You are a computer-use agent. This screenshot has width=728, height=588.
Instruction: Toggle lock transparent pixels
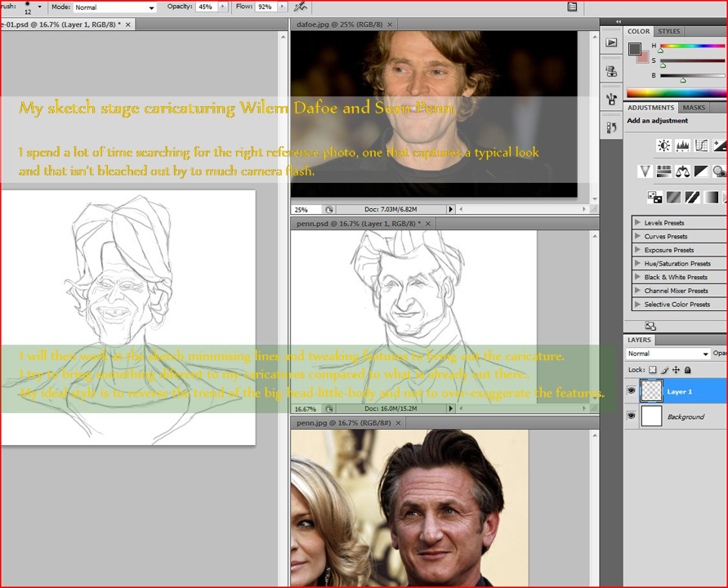tap(652, 370)
